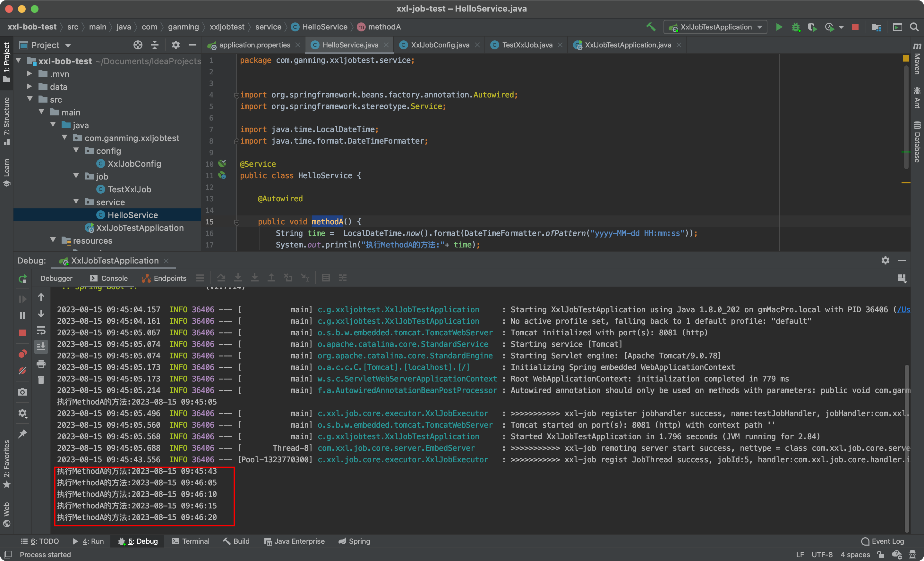Switch to XxlJobTestApplication.java tab
The image size is (924, 561).
coord(627,45)
